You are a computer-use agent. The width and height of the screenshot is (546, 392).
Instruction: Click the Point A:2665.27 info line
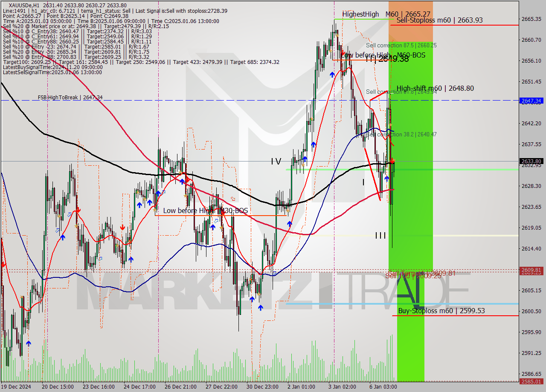[66, 16]
